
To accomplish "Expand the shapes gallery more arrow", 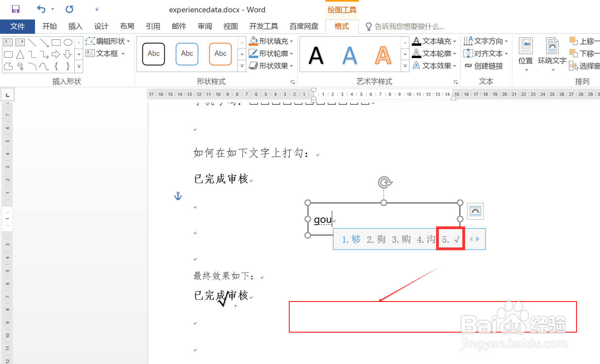I will (x=79, y=67).
